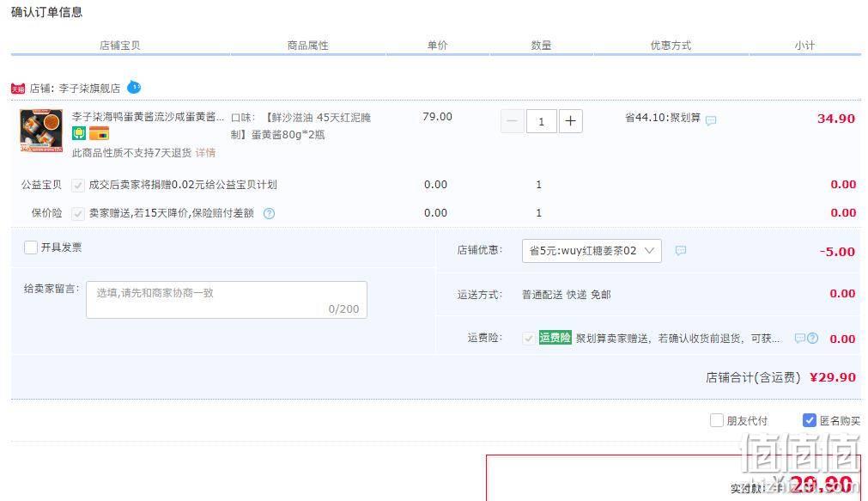Click the store discount amount -5.00
The image size is (868, 501).
[838, 252]
